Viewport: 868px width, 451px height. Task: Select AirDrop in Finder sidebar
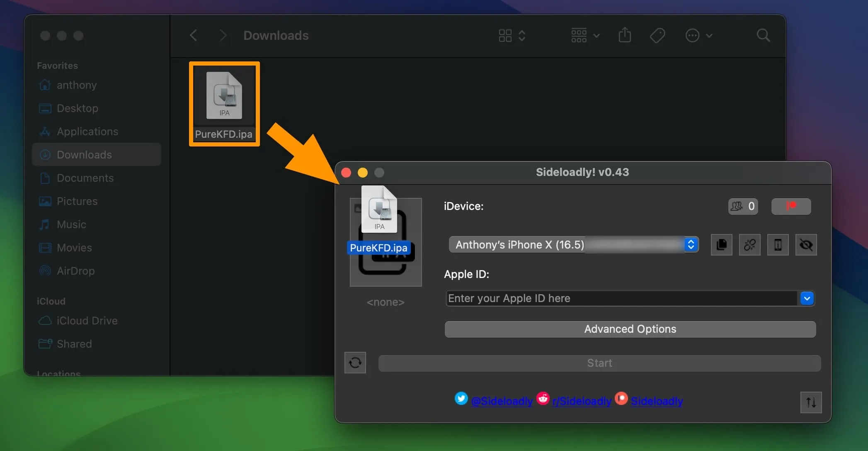[97, 271]
